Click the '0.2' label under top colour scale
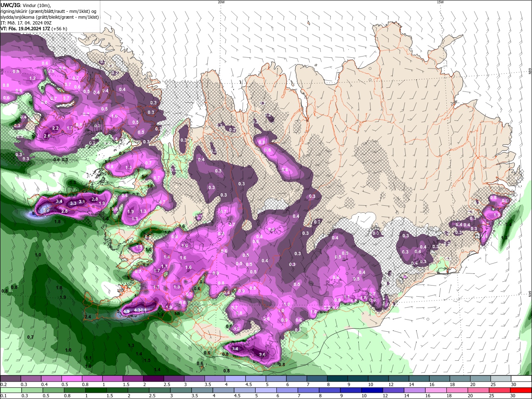This screenshot has height=399, width=532. [3, 384]
